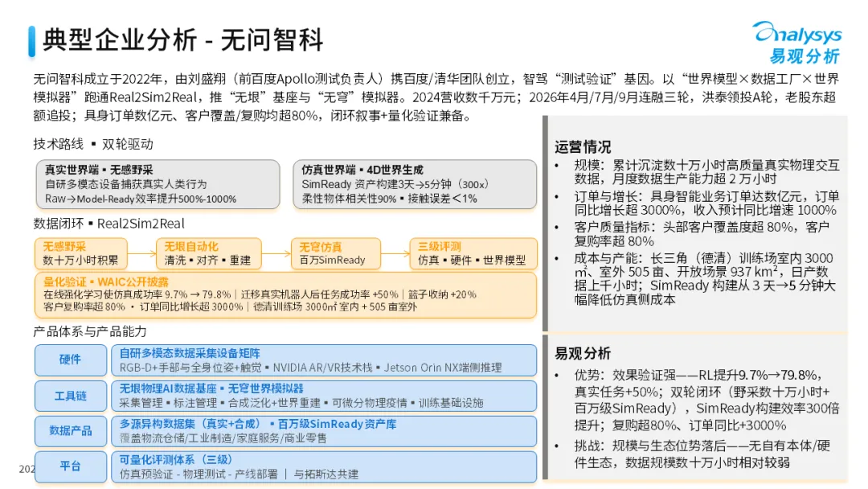This screenshot has width=868, height=489.
Task: Click the 运营情况 heading
Action: [583, 146]
